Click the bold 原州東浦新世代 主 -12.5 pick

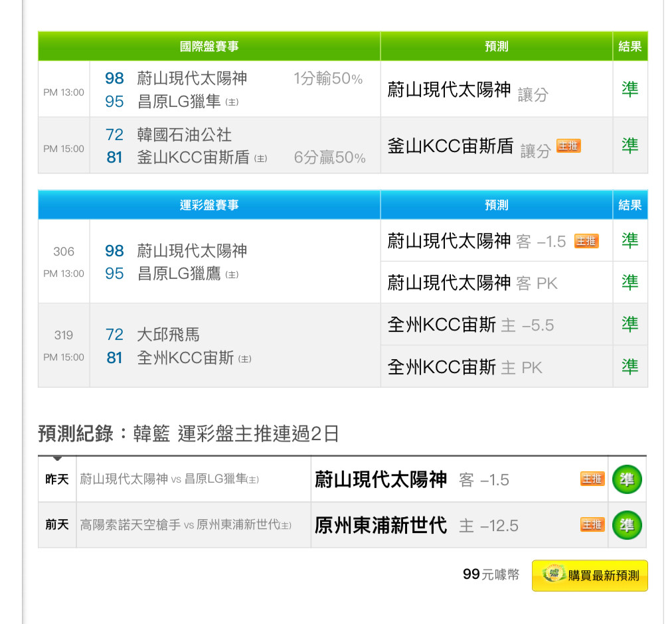pyautogui.click(x=416, y=525)
